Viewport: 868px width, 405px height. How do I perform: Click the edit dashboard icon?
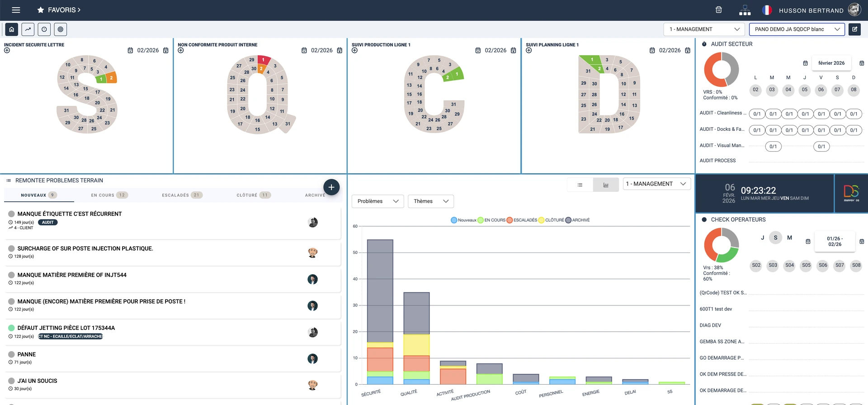pos(854,29)
